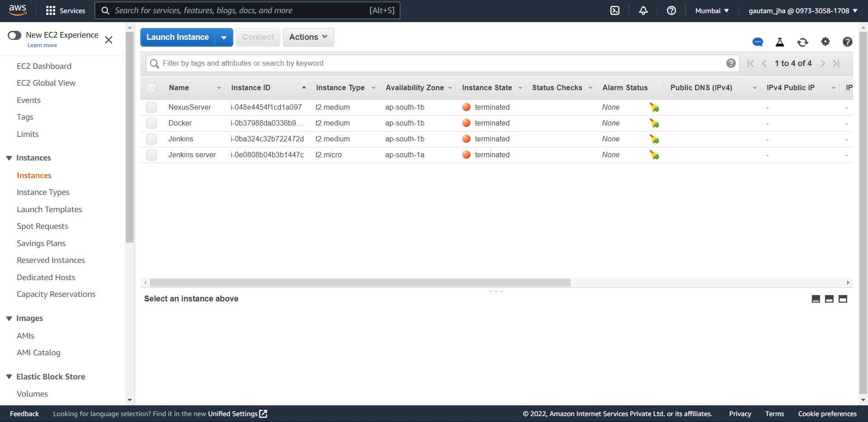868x422 pixels.
Task: Create alarm for Docker instance
Action: coord(654,123)
